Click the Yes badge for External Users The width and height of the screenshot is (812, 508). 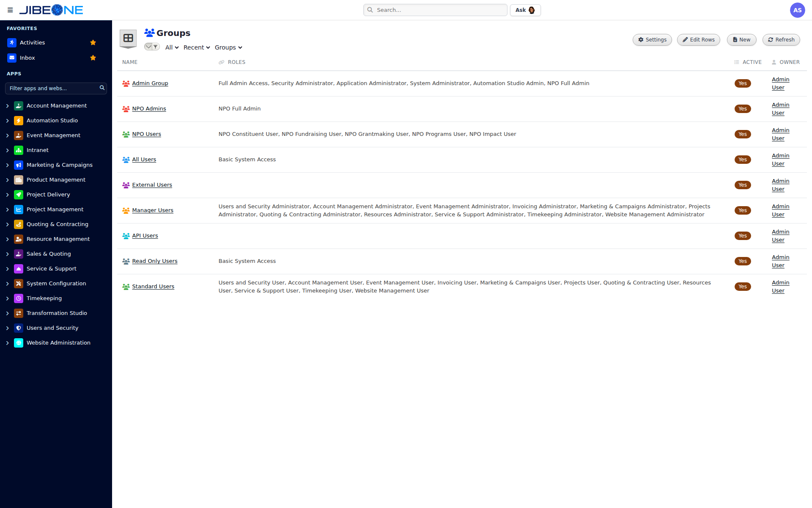(x=743, y=185)
